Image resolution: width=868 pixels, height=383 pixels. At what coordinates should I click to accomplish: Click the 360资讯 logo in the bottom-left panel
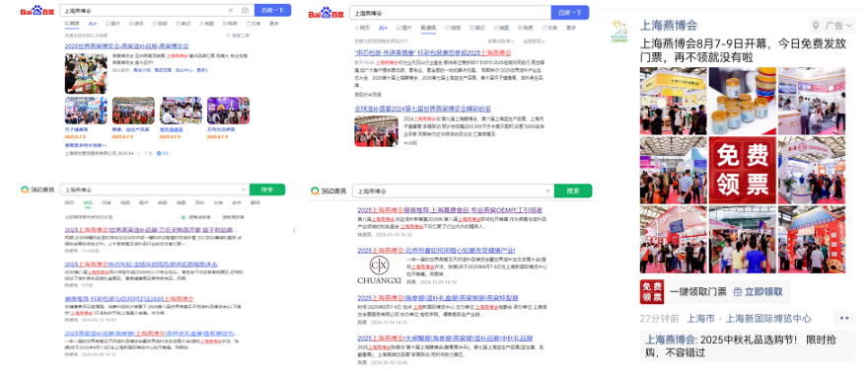(37, 190)
